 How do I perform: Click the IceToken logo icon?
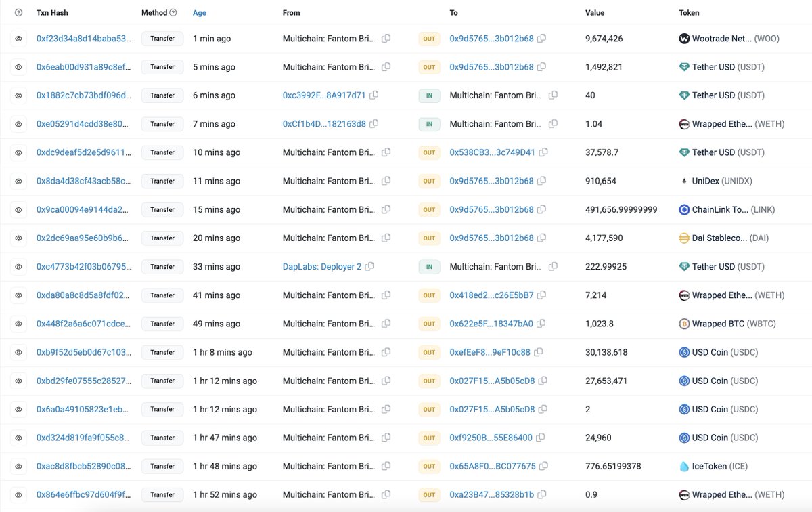[x=684, y=466]
